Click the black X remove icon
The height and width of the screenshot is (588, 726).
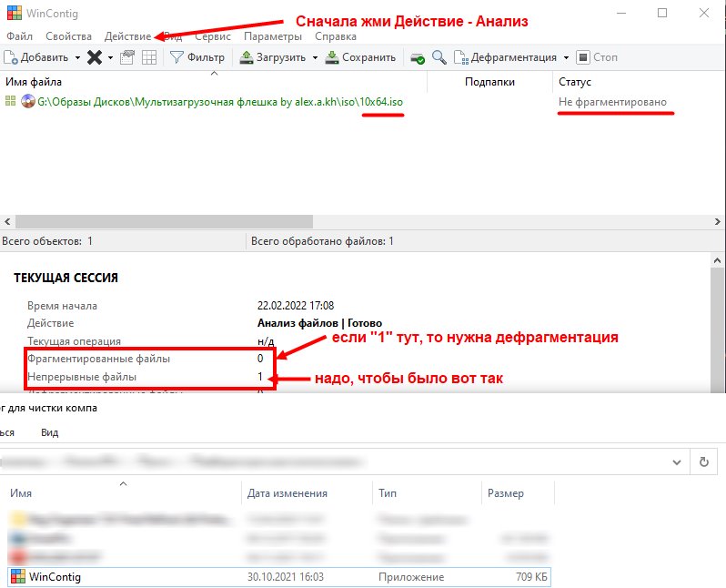94,57
